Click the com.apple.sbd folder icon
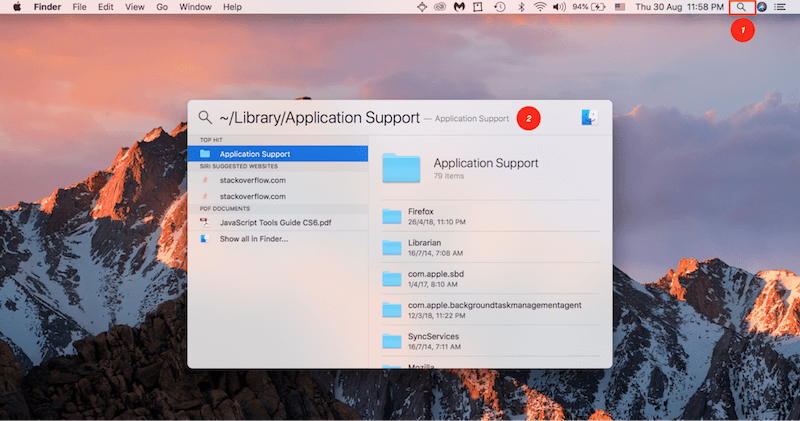Screen dimensions: 800x421 (392, 279)
